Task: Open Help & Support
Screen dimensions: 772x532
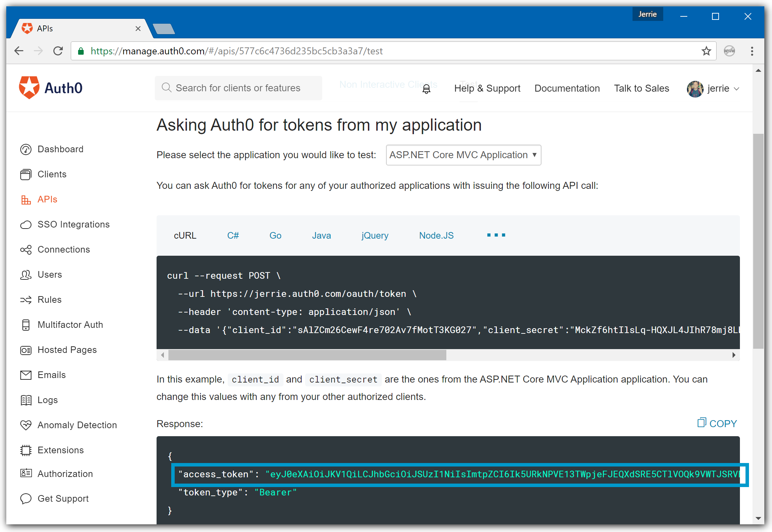Action: coord(487,88)
